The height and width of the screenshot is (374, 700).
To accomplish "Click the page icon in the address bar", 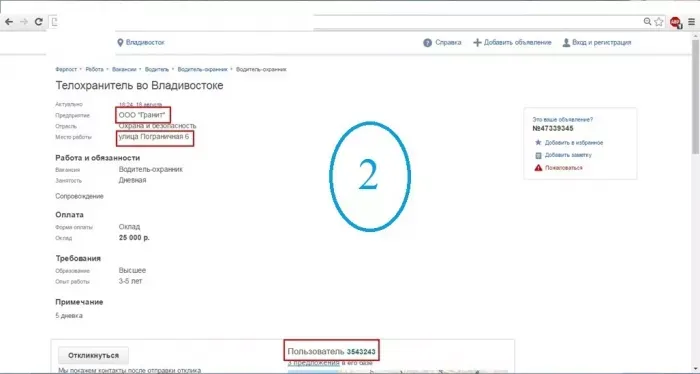I will coord(54,21).
